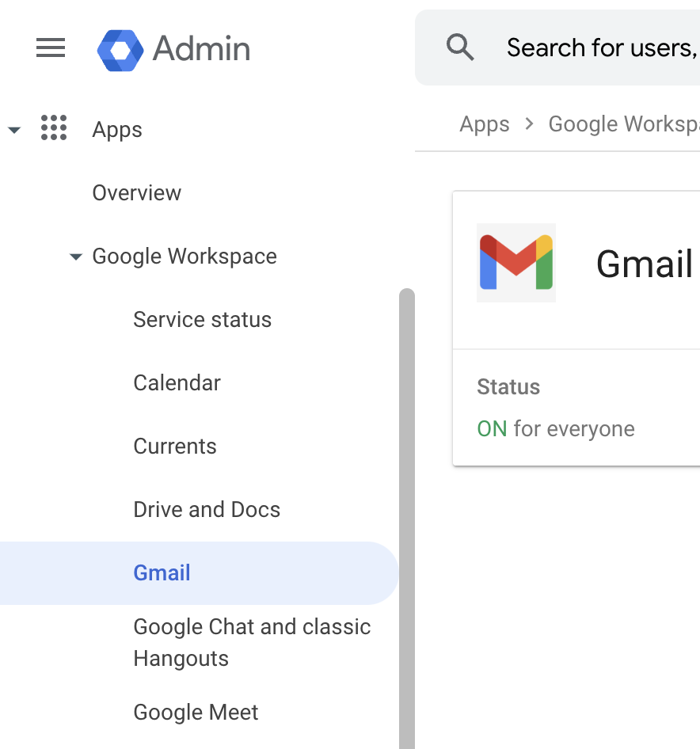Click the Admin title text

(201, 49)
